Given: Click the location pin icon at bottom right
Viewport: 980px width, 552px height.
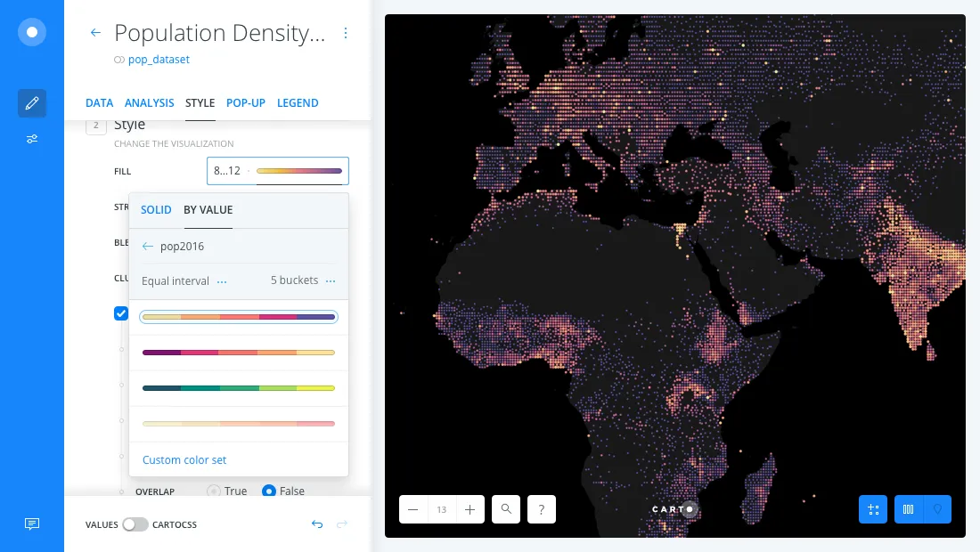Looking at the screenshot, I should coord(937,509).
